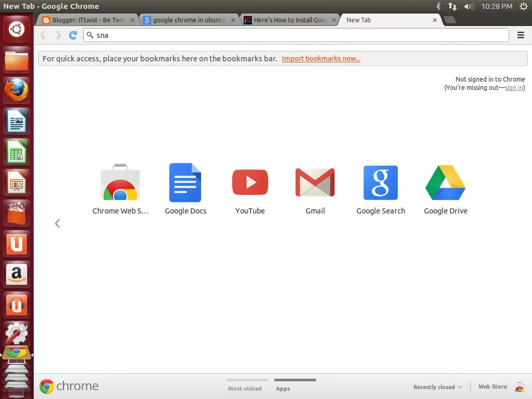532x399 pixels.
Task: Open Amazon launcher icon
Action: coord(17,274)
